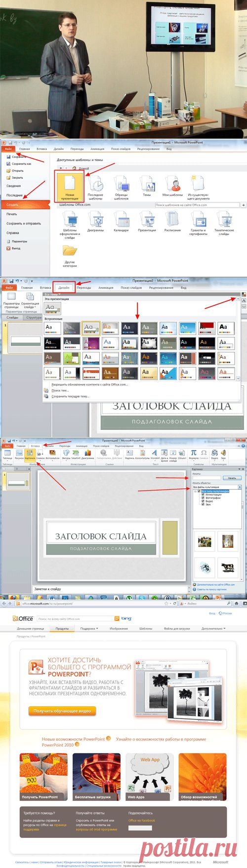
Task: Click the Надпись text box icon
Action: (129, 454)
